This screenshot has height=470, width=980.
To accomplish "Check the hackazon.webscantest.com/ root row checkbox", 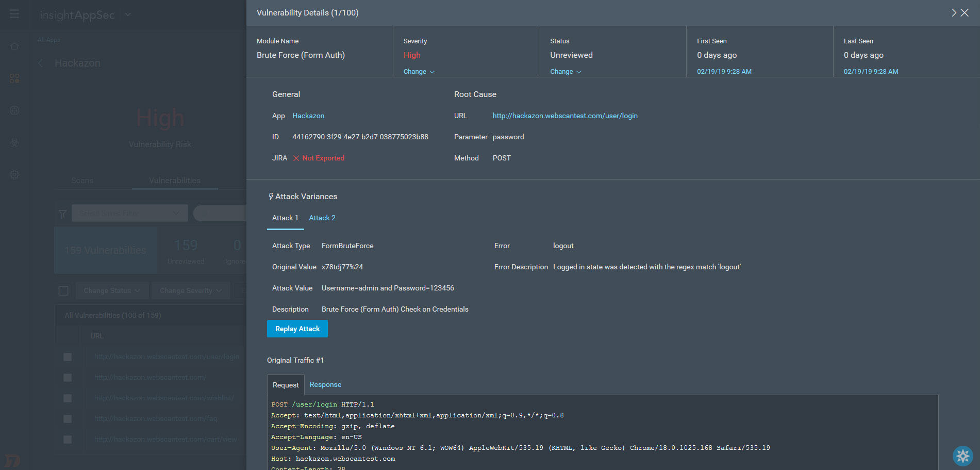I will point(68,378).
